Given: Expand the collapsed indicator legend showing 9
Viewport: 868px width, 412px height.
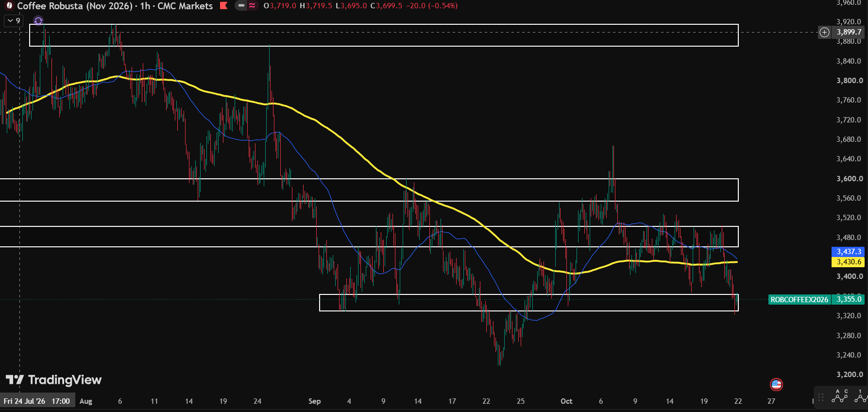Looking at the screenshot, I should [x=13, y=20].
